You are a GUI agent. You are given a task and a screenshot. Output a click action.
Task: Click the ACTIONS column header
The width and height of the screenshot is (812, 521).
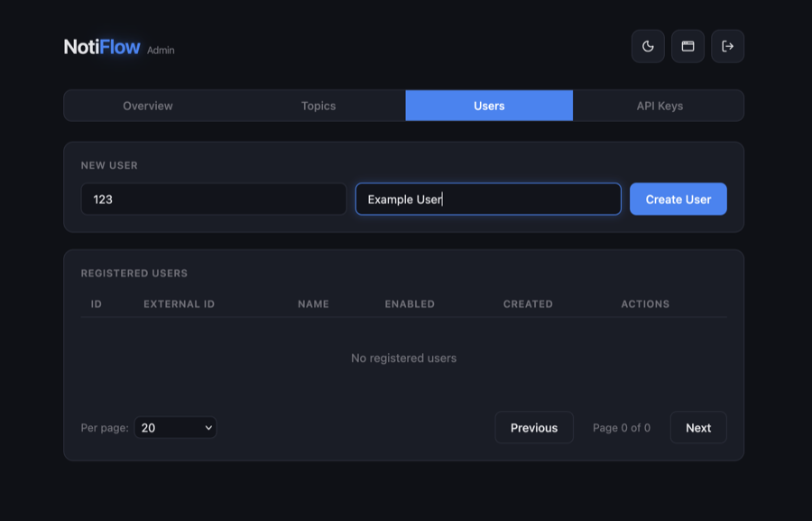[645, 304]
